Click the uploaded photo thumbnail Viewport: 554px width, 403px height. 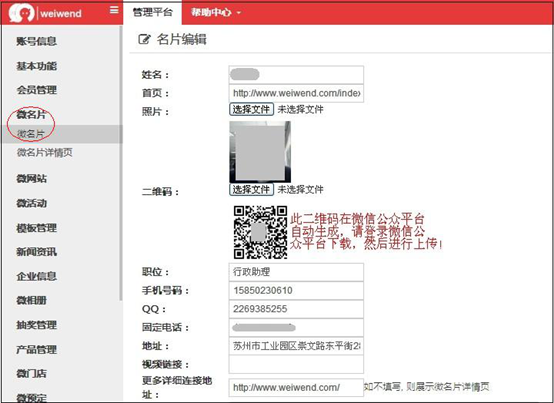[260, 152]
